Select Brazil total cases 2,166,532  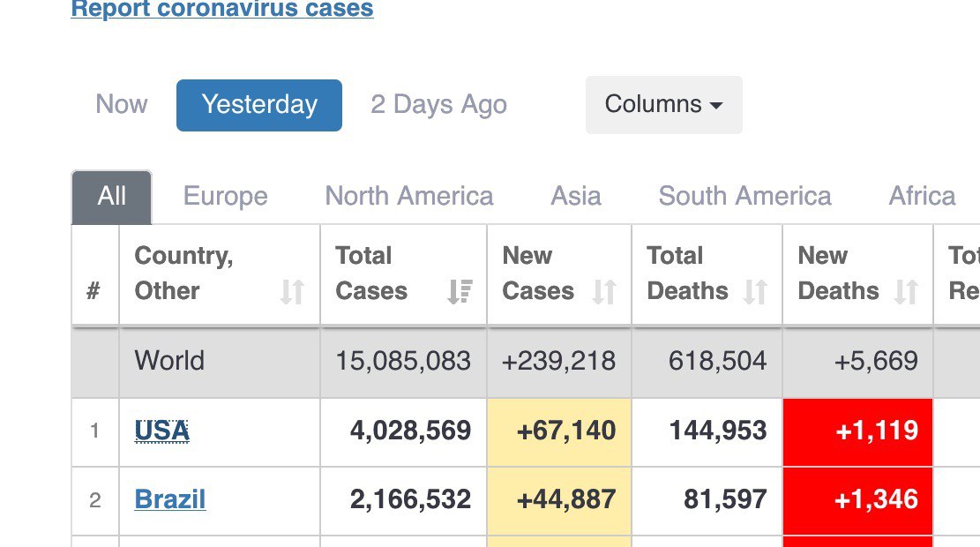point(411,499)
